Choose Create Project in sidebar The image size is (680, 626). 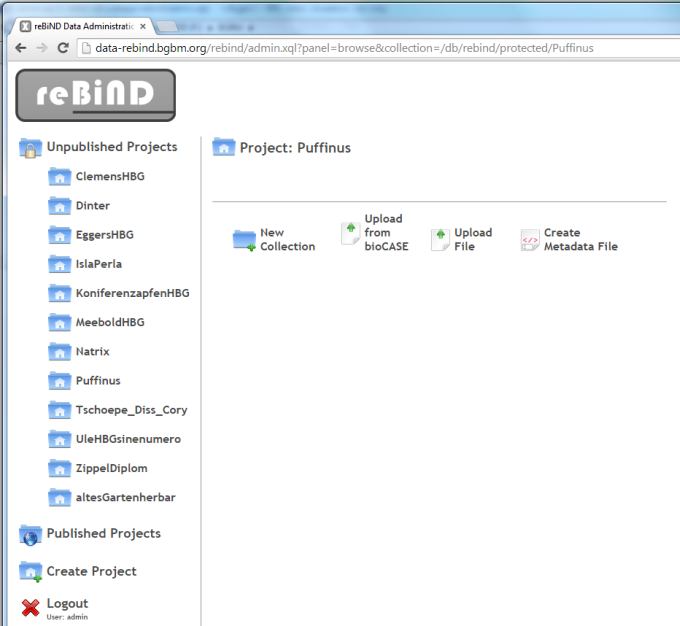(x=92, y=571)
